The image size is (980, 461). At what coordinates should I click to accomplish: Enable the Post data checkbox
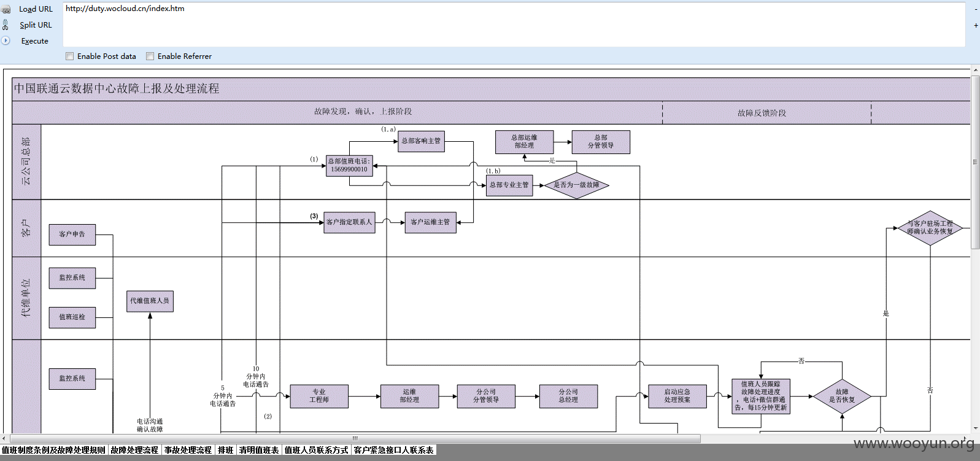point(69,56)
